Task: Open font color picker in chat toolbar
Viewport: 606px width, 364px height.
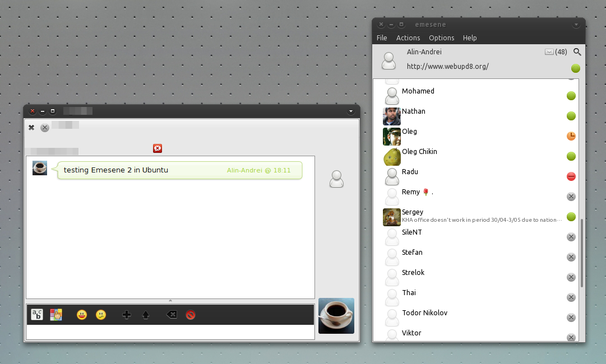Action: (x=56, y=315)
